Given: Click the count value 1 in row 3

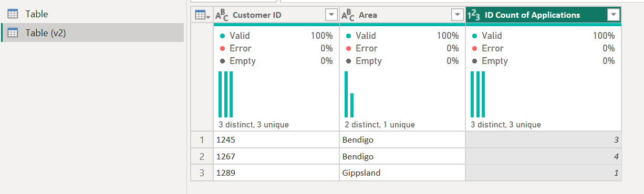Looking at the screenshot, I should pyautogui.click(x=543, y=173).
